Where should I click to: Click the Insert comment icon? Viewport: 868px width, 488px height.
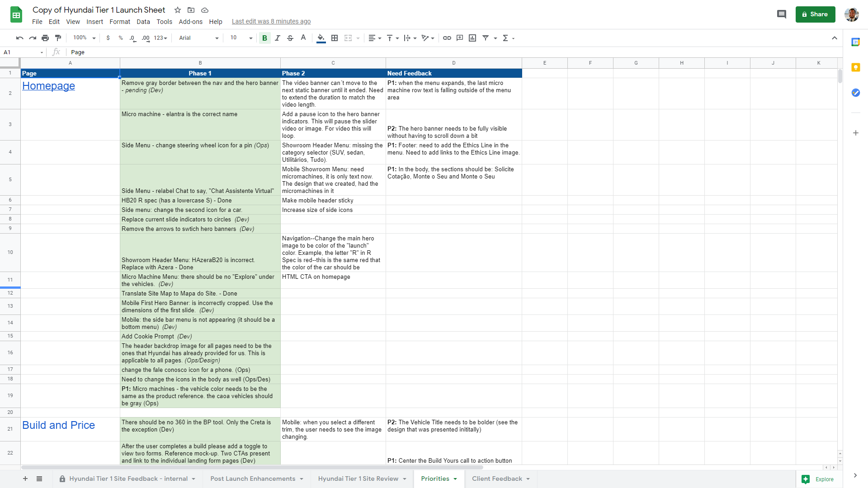[x=460, y=38]
